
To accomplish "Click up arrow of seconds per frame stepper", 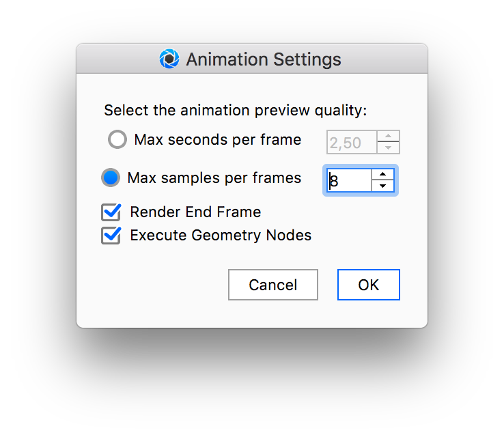I will [389, 136].
